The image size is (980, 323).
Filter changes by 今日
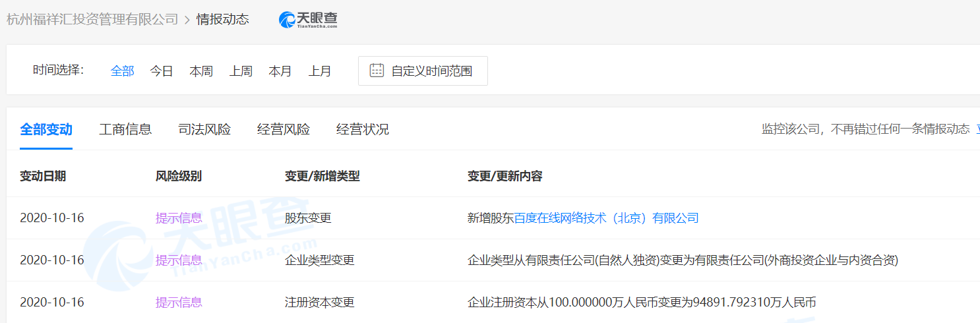coord(162,71)
